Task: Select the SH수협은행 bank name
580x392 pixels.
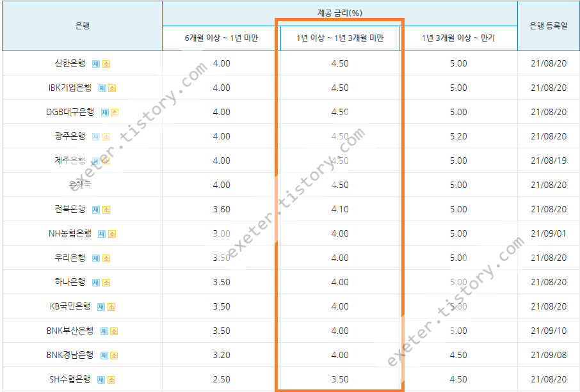Action: (x=70, y=379)
